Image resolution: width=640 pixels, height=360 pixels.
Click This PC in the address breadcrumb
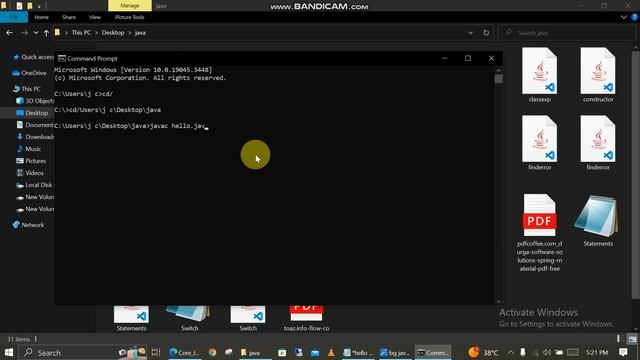click(x=81, y=33)
